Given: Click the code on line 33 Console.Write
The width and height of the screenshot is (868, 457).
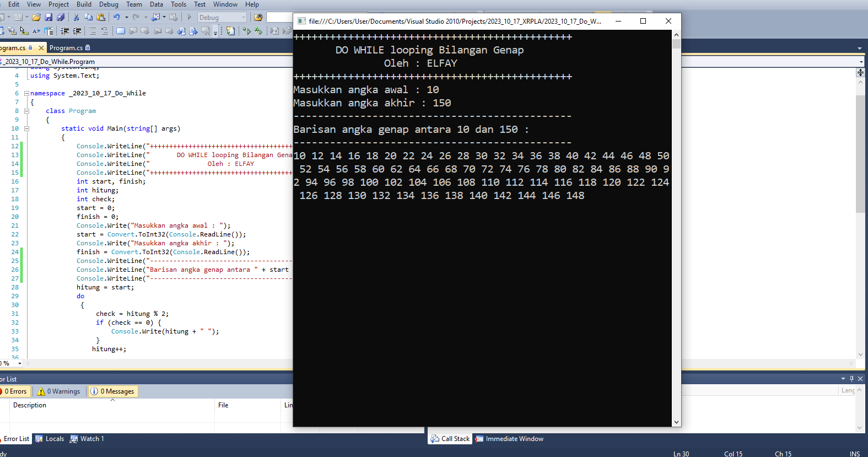Looking at the screenshot, I should pos(164,332).
